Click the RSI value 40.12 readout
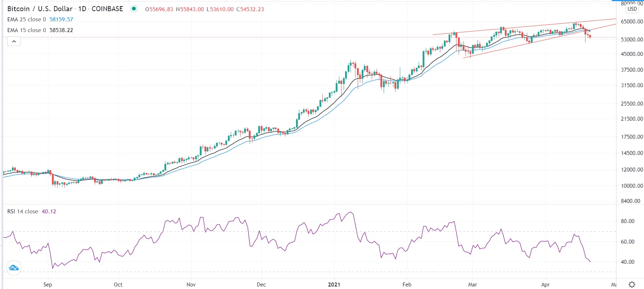The width and height of the screenshot is (644, 289). (49, 212)
